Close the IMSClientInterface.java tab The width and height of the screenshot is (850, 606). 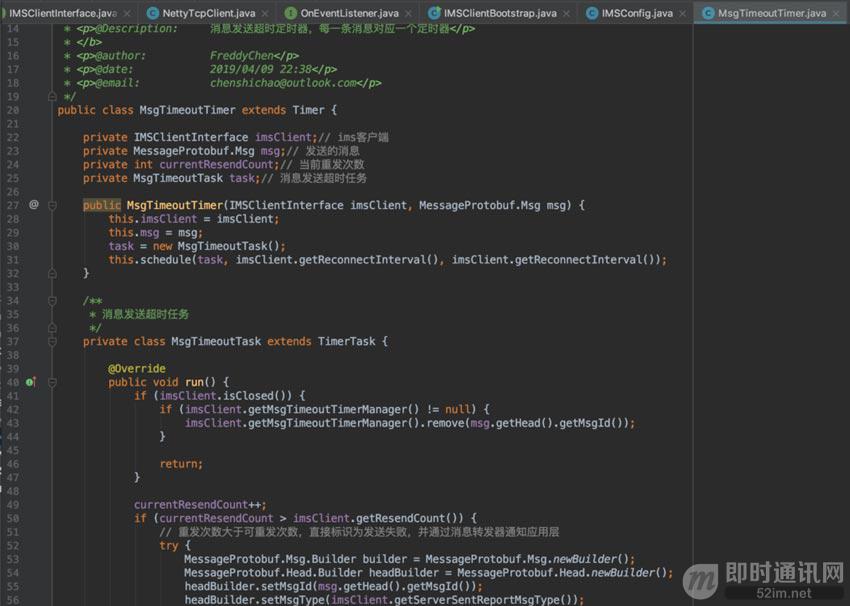coord(127,13)
